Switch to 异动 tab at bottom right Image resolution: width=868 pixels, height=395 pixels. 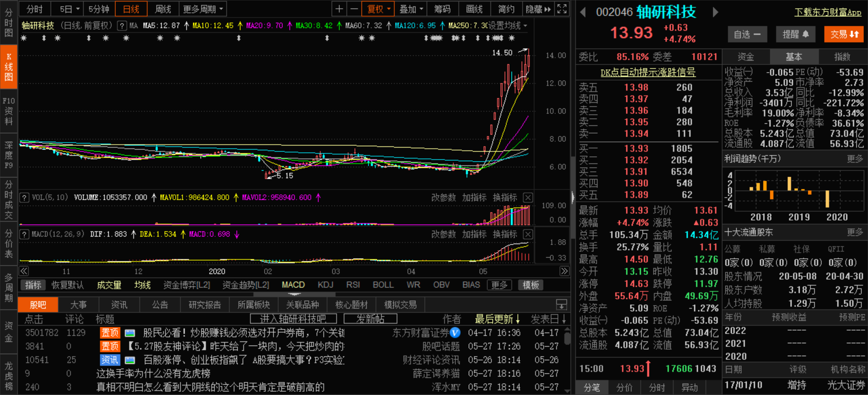point(690,388)
